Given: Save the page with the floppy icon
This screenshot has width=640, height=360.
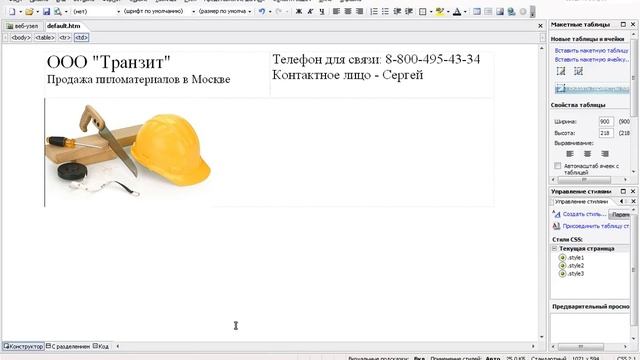Looking at the screenshot, I should pos(46,12).
